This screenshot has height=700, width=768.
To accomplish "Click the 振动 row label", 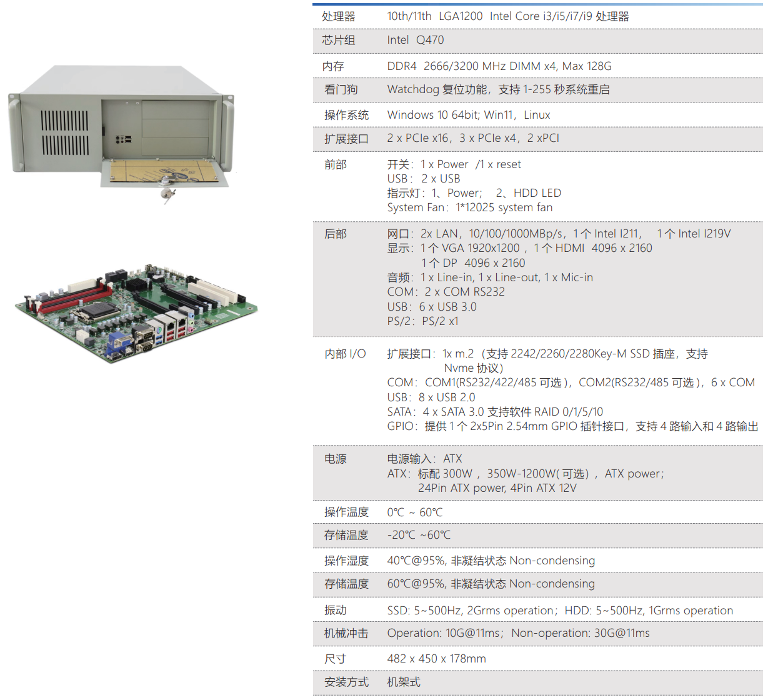I will pyautogui.click(x=336, y=611).
